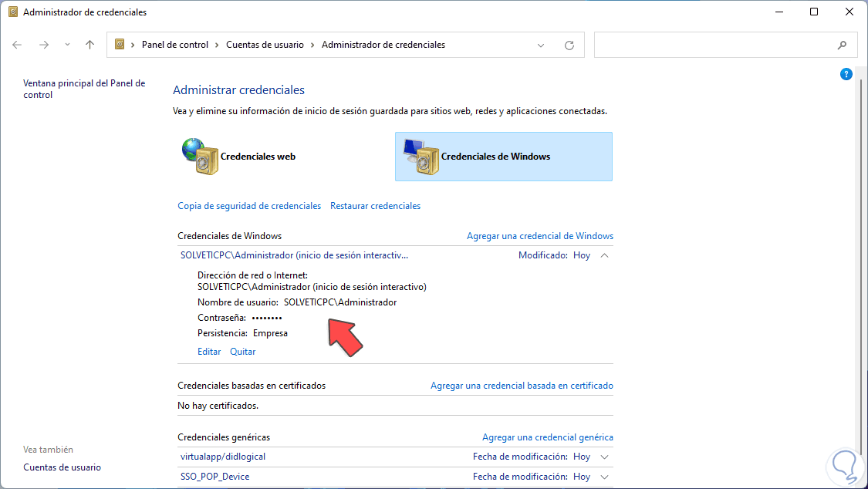Viewport: 868px width, 489px height.
Task: Expand the virtualapp/didlogical credential chevron
Action: click(x=604, y=457)
